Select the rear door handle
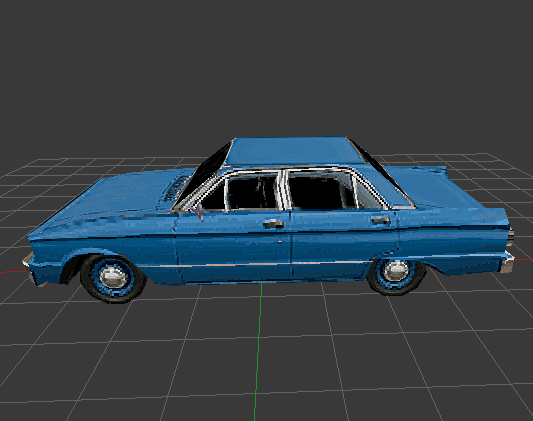Image resolution: width=533 pixels, height=421 pixels. [381, 221]
